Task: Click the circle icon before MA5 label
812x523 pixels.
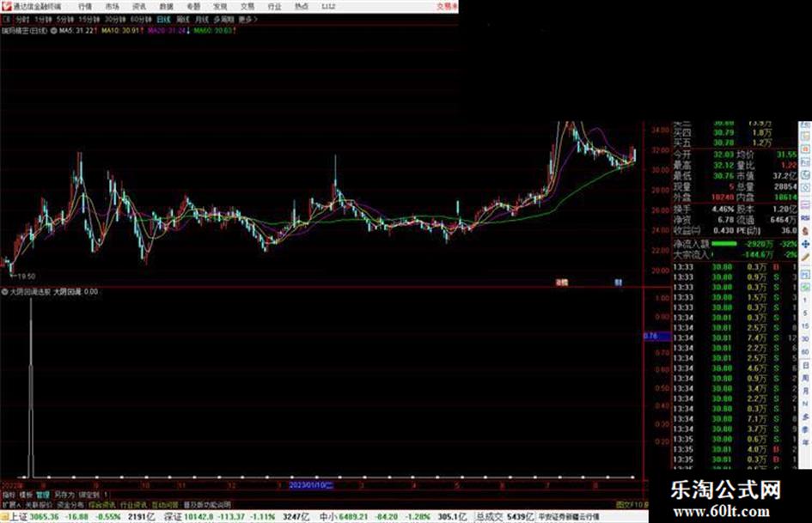Action: 53,31
